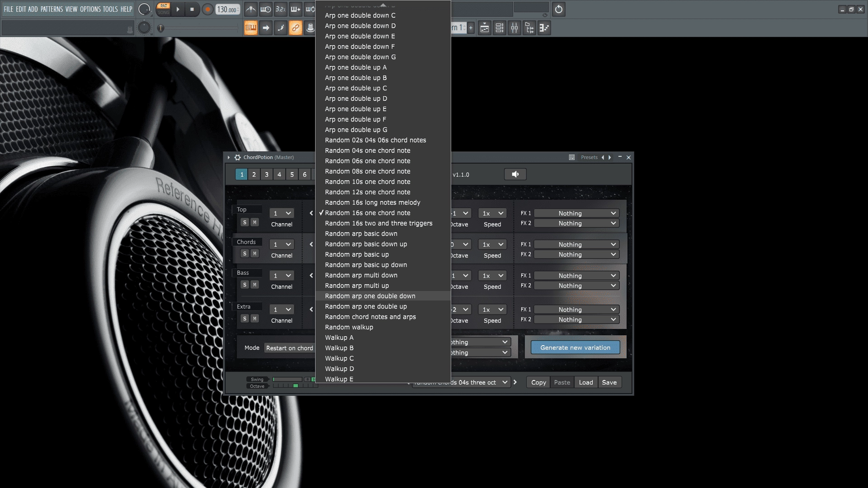Open the mixer view icon
868x488 pixels.
[x=514, y=28]
